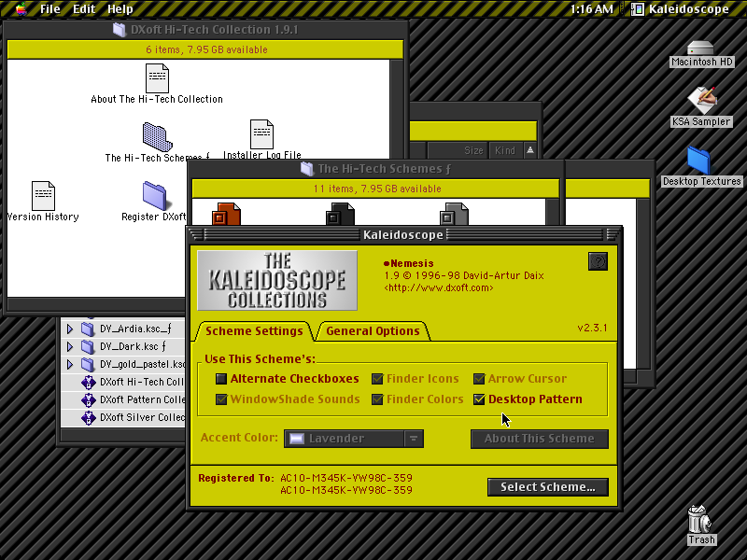Open the Accent Color Lavender dropdown
The height and width of the screenshot is (560, 747).
(354, 439)
